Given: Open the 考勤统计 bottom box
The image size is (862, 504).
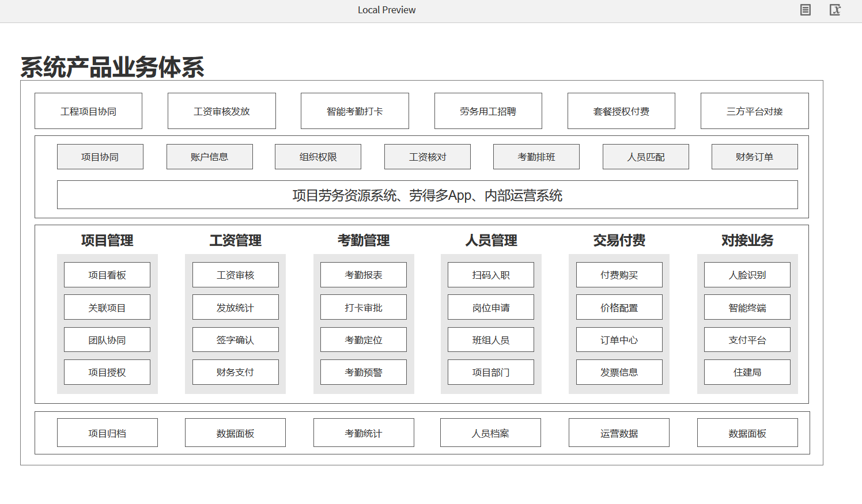Looking at the screenshot, I should (364, 433).
